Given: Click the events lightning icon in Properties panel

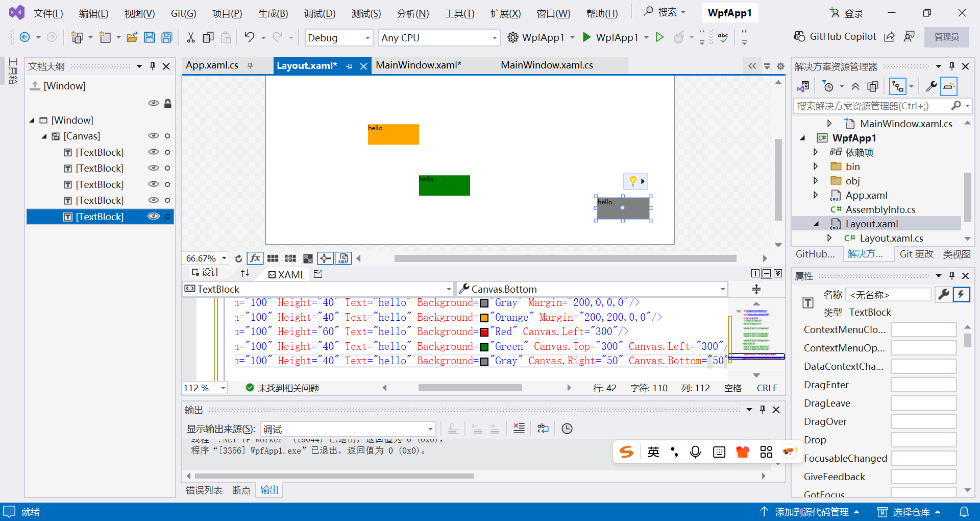Looking at the screenshot, I should point(961,294).
